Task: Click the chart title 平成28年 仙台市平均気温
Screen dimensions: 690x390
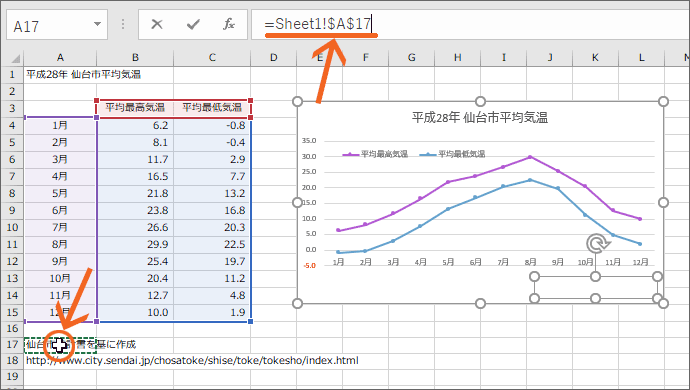Action: 480,118
